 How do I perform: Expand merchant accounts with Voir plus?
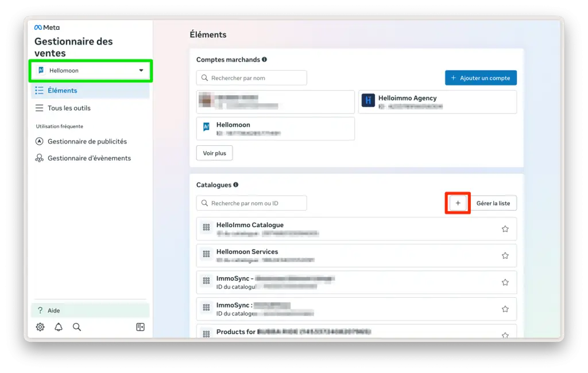click(214, 153)
